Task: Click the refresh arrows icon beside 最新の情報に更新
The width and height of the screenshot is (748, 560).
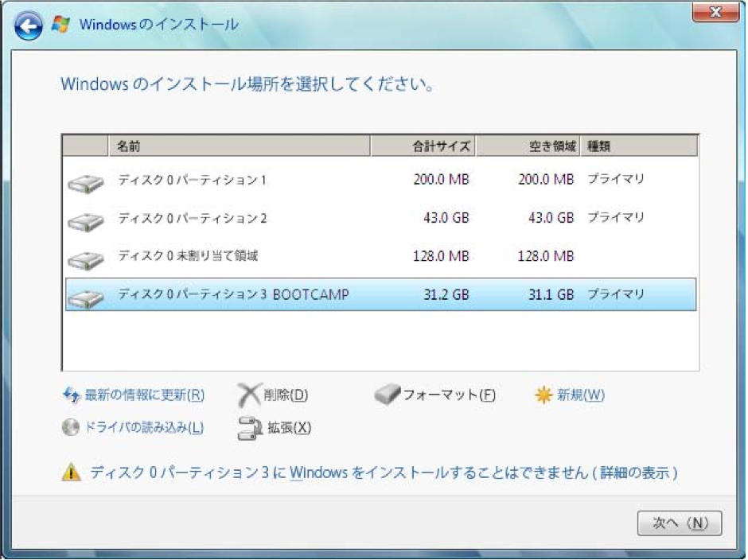Action: pyautogui.click(x=71, y=395)
